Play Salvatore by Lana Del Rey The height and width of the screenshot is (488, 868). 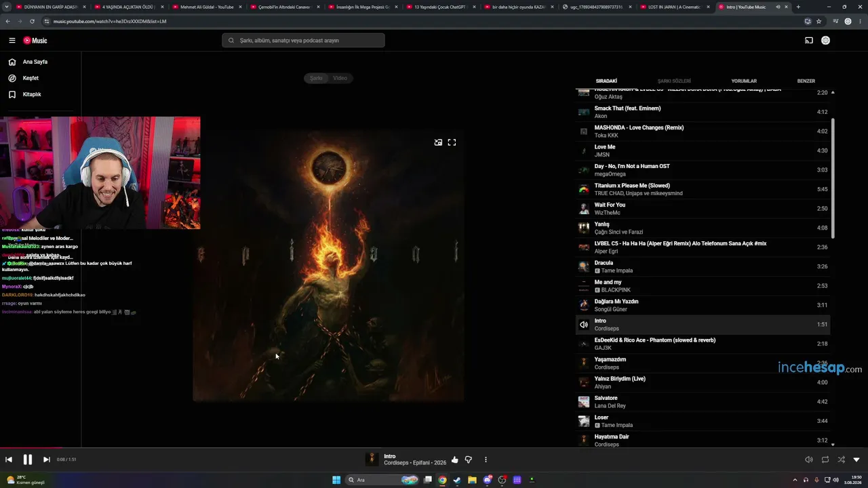[x=703, y=402]
